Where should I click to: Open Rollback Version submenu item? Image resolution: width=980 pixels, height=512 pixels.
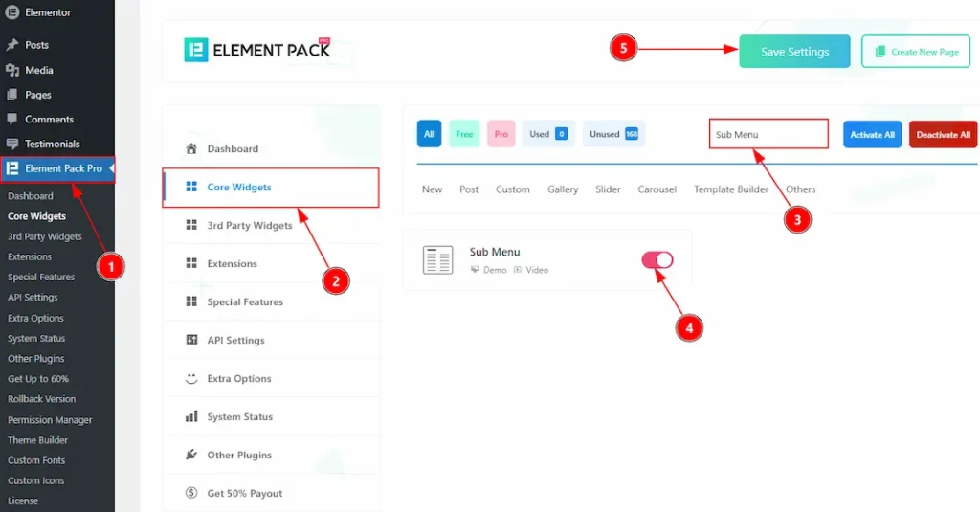tap(42, 399)
